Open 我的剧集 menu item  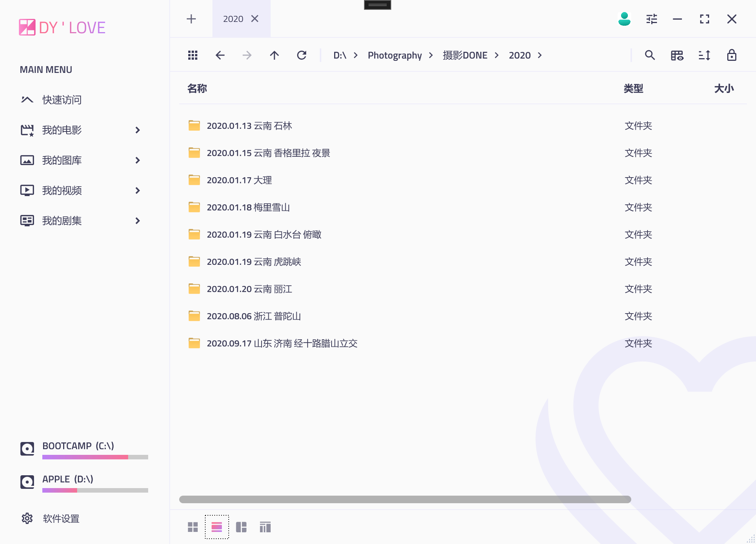click(x=62, y=221)
